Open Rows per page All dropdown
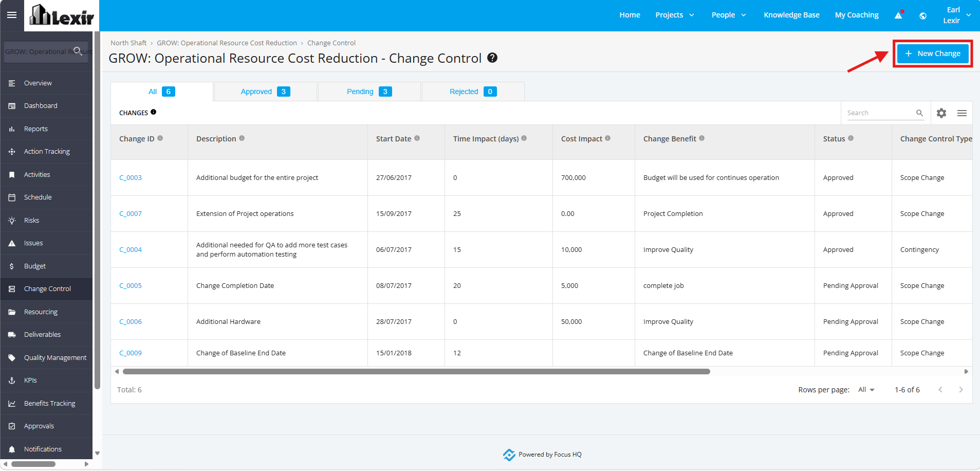The width and height of the screenshot is (980, 471). click(866, 390)
